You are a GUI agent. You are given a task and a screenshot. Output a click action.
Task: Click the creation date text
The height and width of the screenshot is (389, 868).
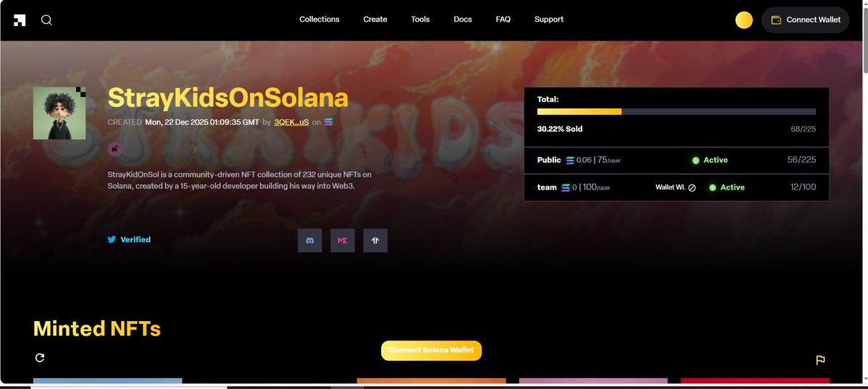pyautogui.click(x=202, y=122)
